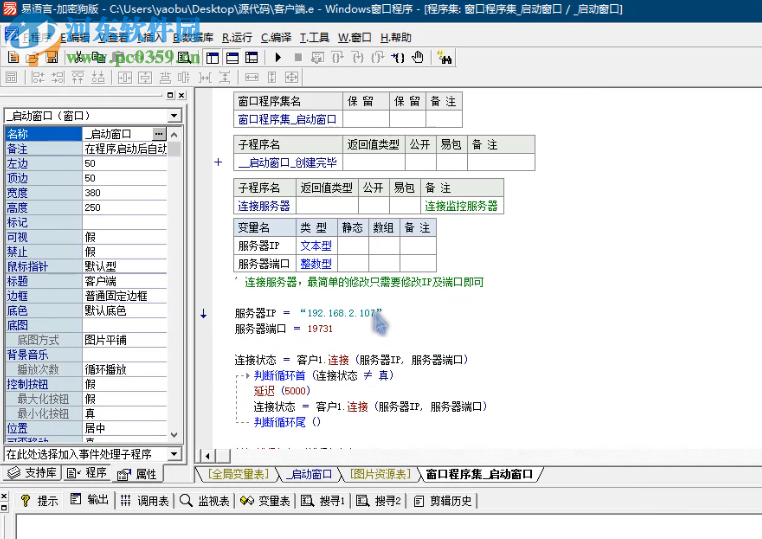
Task: Open the T.工具 menu
Action: 314,37
